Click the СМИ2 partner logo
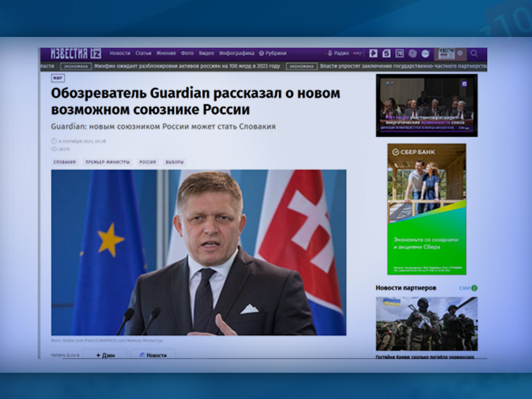The height and width of the screenshot is (399, 532). point(468,288)
